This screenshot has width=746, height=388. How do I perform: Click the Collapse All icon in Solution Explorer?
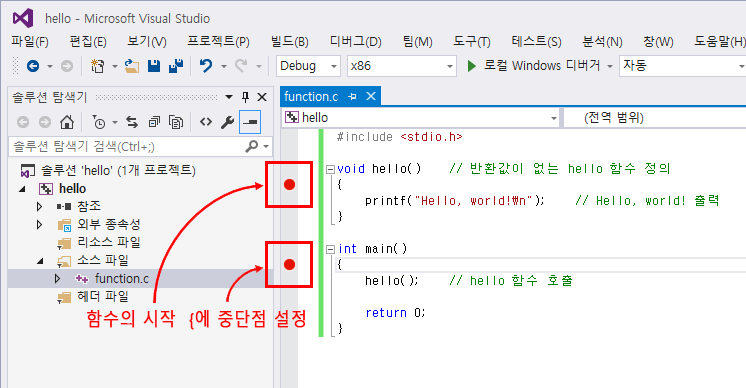point(154,122)
